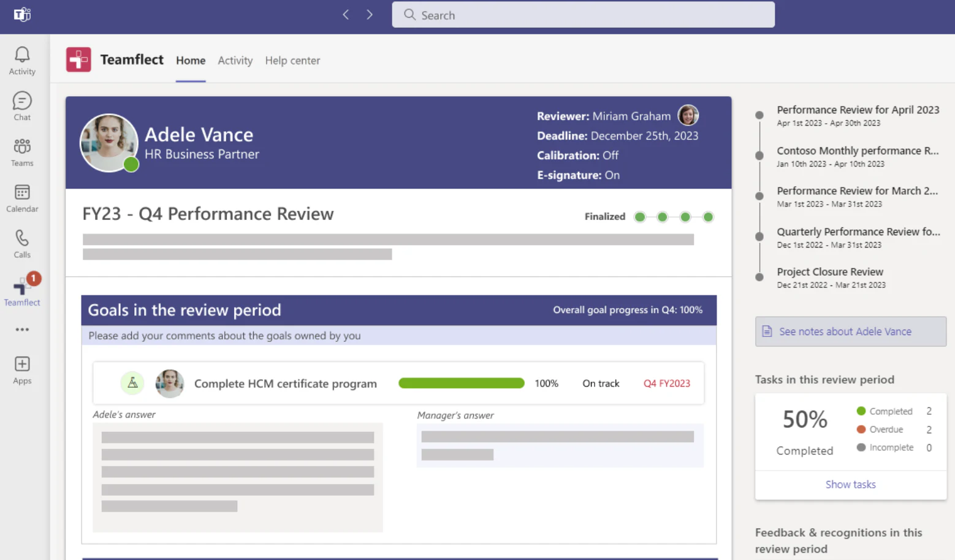Image resolution: width=955 pixels, height=560 pixels.
Task: Click Manager's answer text area
Action: click(560, 445)
